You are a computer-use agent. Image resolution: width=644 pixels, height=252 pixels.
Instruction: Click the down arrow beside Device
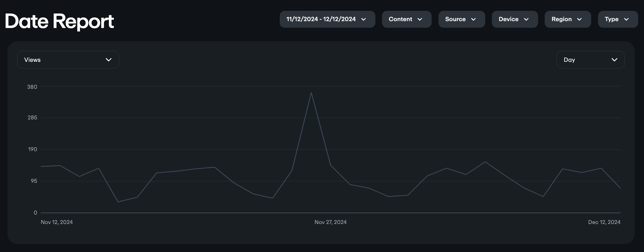pos(526,19)
